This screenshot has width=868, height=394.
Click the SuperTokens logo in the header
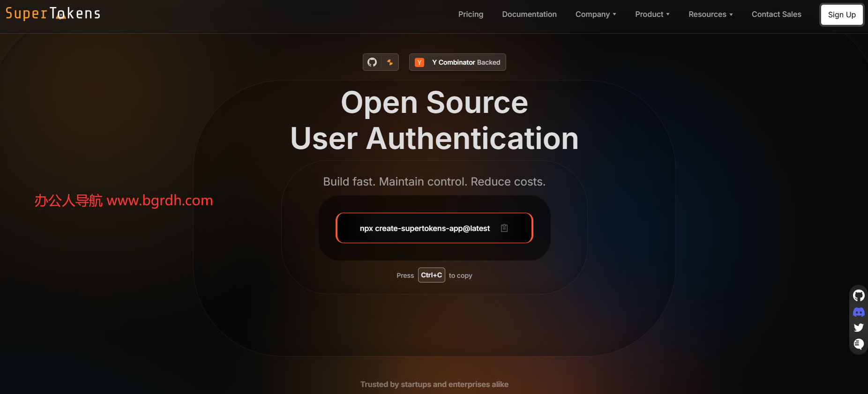coord(53,14)
